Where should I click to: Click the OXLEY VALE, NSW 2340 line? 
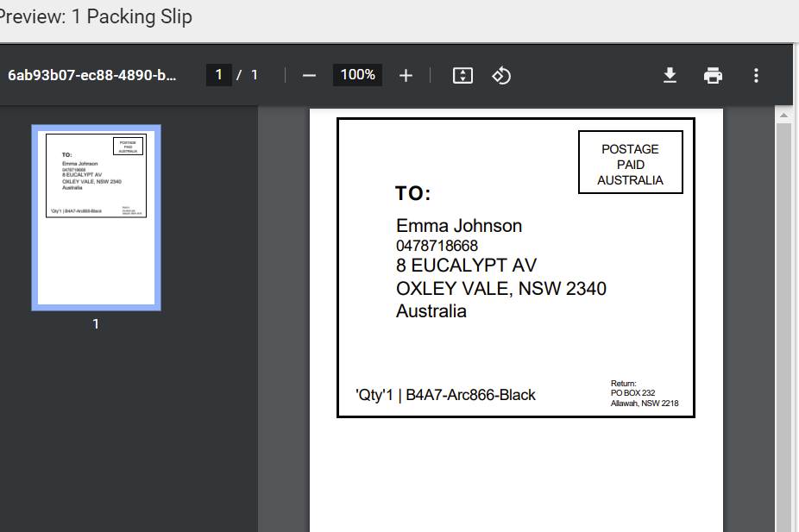[500, 288]
